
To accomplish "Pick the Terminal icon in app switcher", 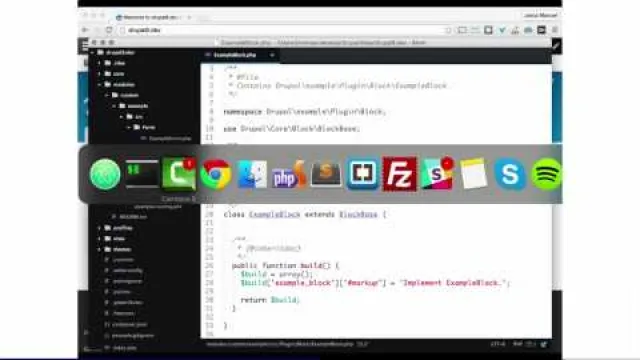I will tap(142, 174).
